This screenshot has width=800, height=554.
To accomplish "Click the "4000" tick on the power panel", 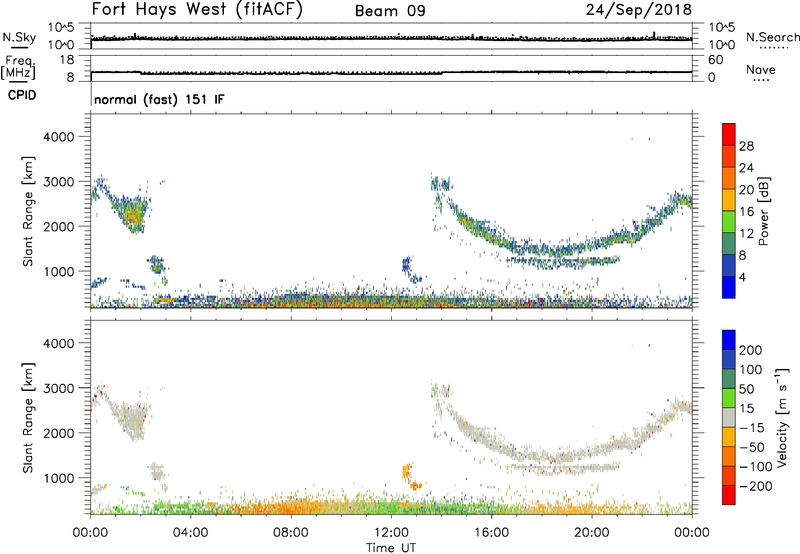I will click(x=59, y=137).
